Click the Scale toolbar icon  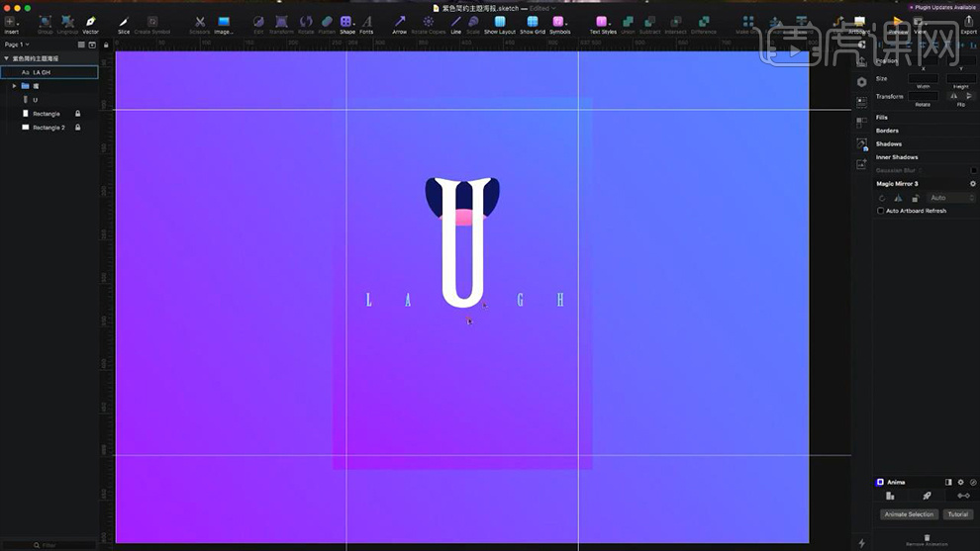473,22
